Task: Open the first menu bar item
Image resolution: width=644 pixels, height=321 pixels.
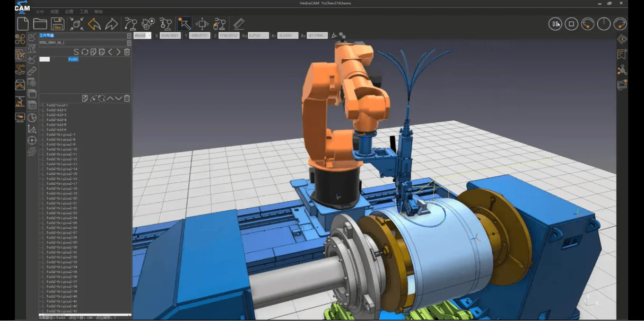Action: click(40, 11)
